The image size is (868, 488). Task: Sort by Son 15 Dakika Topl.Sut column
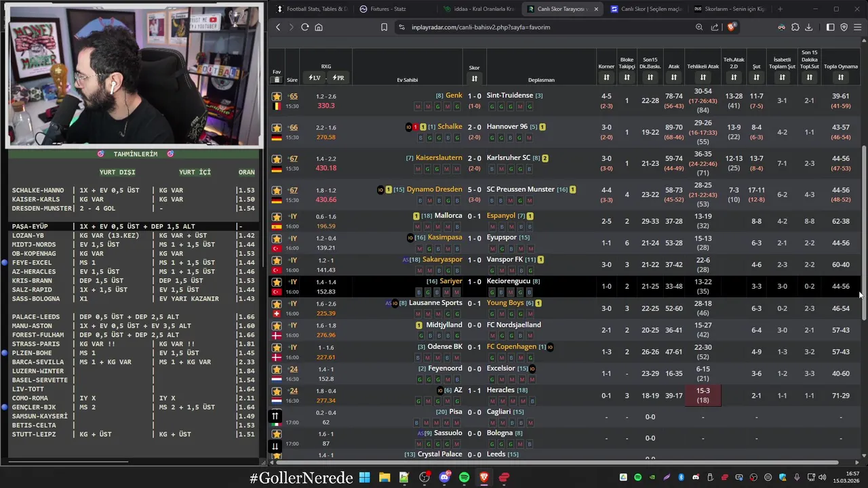point(809,78)
